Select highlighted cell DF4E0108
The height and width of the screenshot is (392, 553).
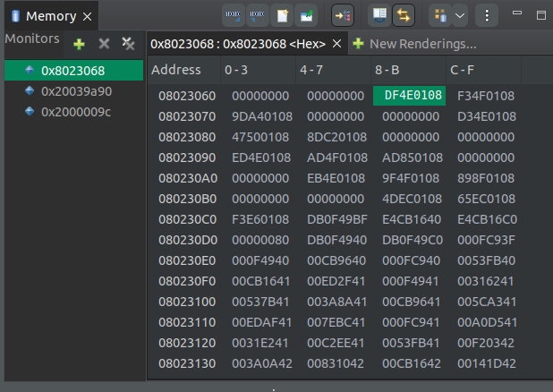(x=410, y=96)
